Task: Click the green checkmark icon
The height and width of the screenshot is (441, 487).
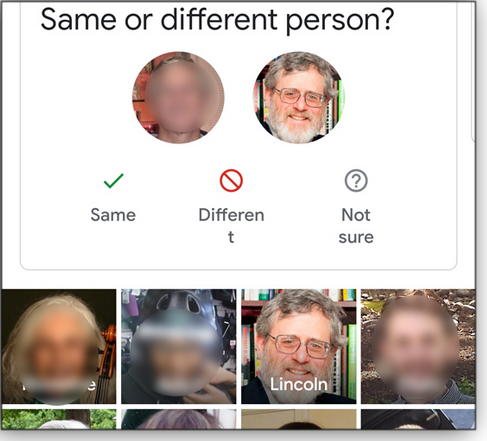Action: [113, 181]
